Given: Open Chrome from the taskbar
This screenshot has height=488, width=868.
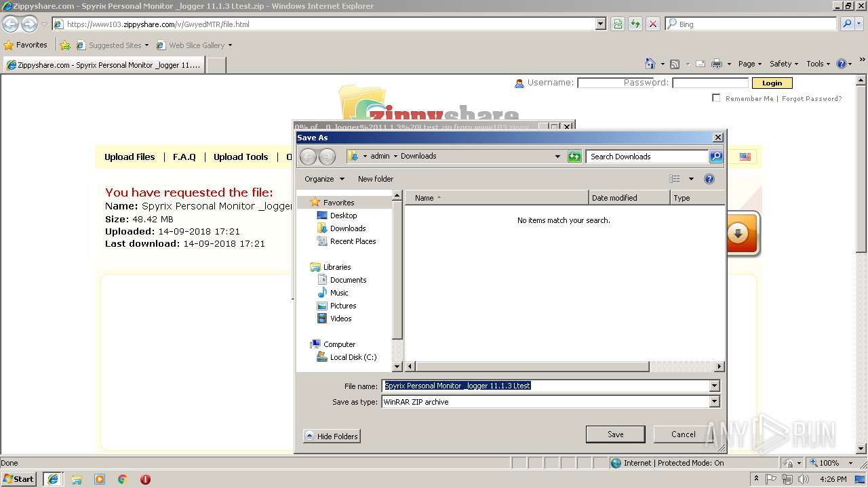Looking at the screenshot, I should [123, 479].
